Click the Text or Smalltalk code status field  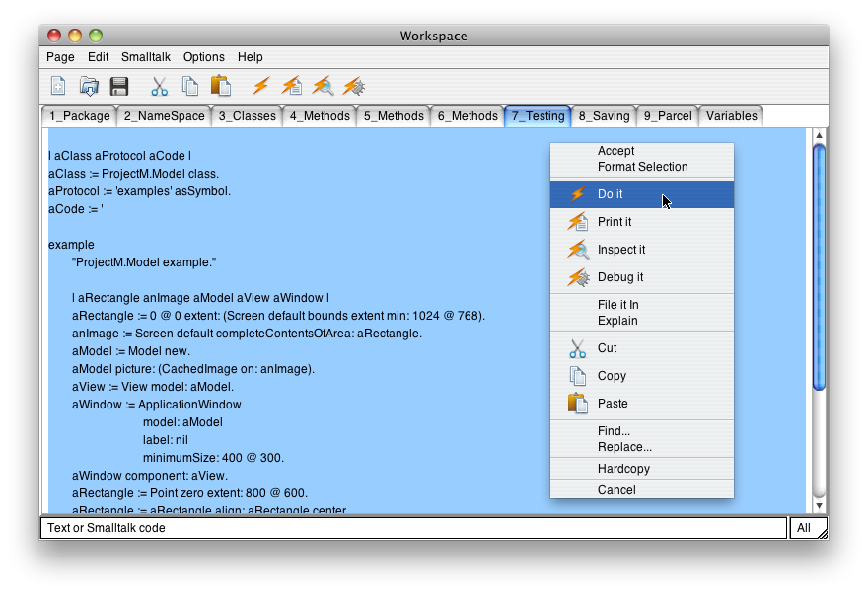413,528
